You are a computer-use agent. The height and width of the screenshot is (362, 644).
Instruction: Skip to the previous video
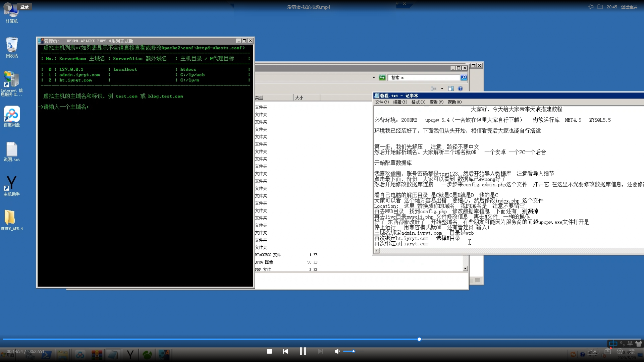tap(285, 351)
